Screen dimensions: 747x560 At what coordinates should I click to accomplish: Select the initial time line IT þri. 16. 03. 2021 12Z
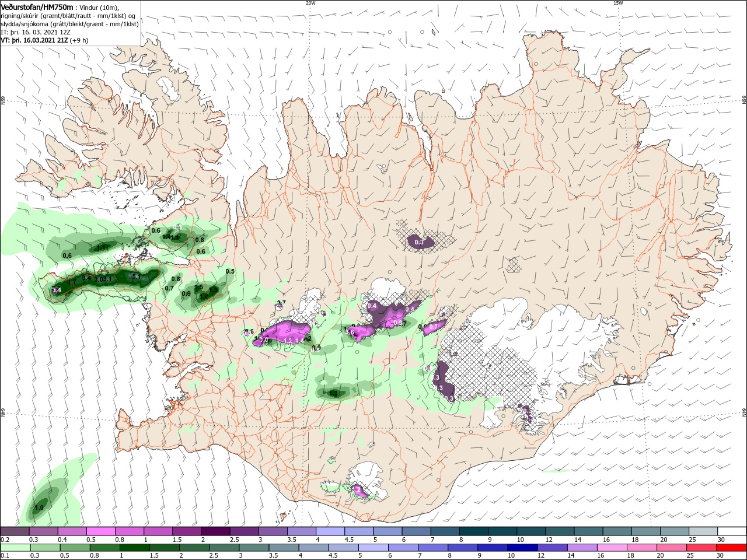pos(36,33)
